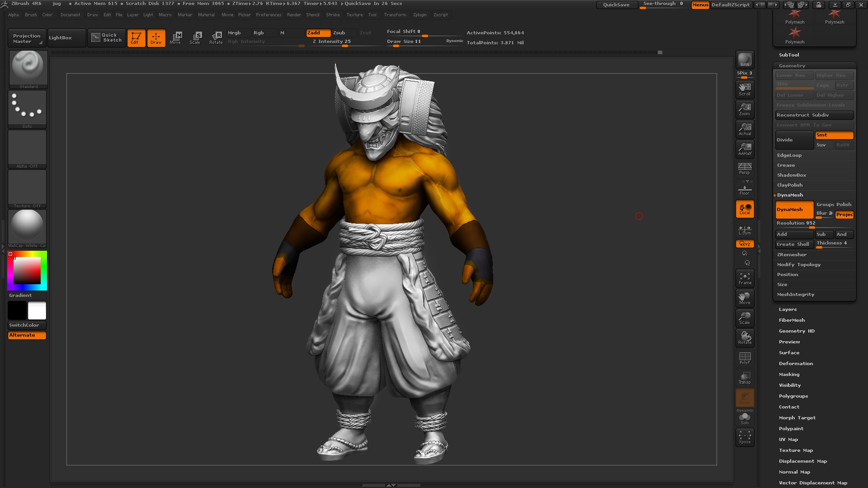Open the LightBox browser
The image size is (868, 488).
point(66,38)
